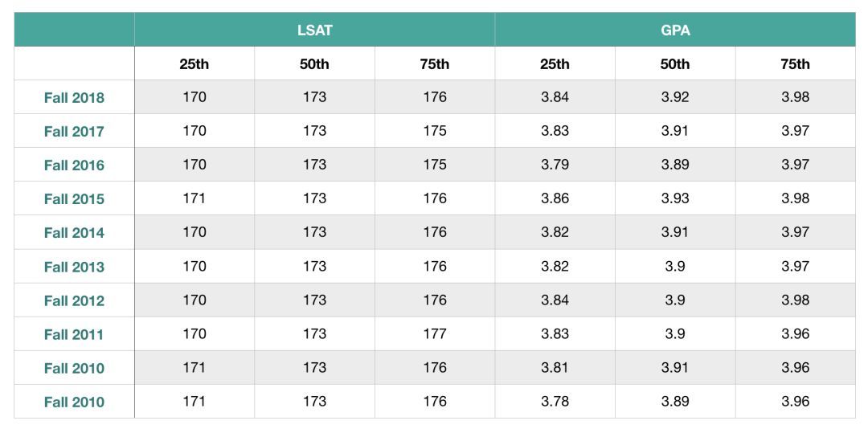Open the Fall 2011 row label

[x=74, y=334]
